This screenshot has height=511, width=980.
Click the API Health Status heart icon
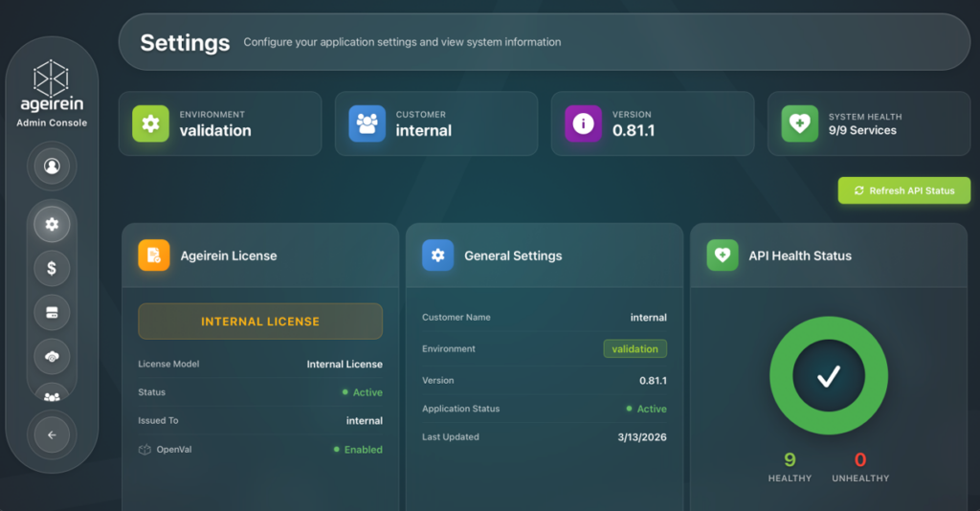[723, 255]
